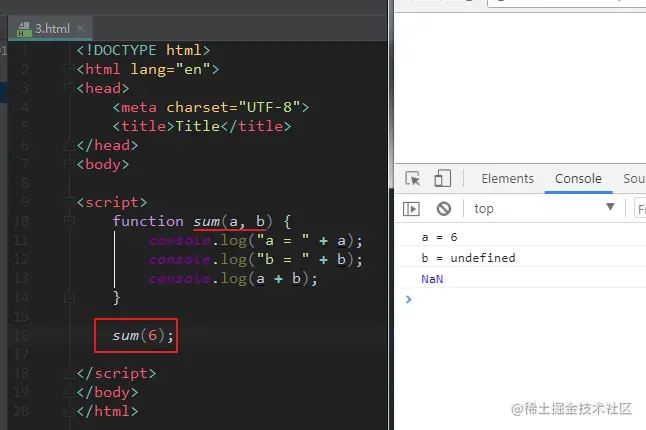Switch to the 3.html editor tab
Image resolution: width=646 pixels, height=430 pixels.
[50, 29]
